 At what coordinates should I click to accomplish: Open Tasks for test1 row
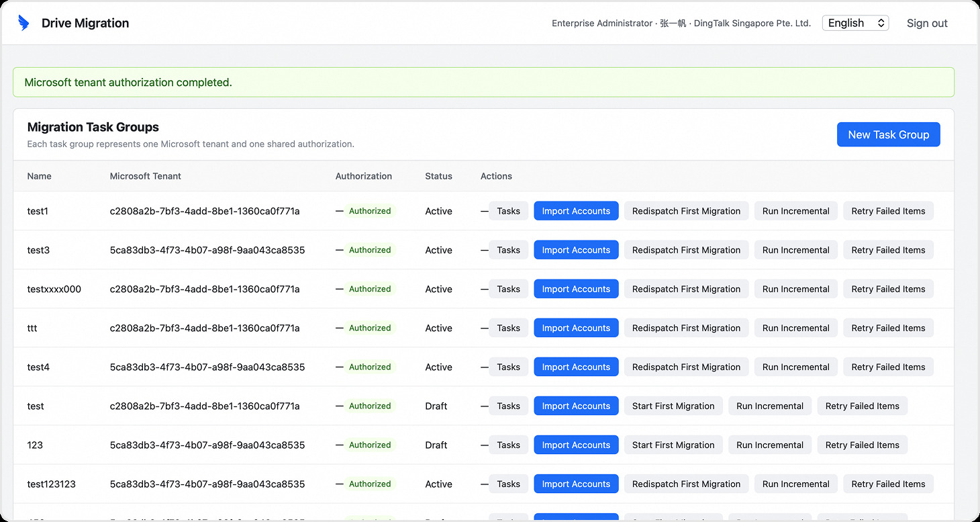point(508,211)
